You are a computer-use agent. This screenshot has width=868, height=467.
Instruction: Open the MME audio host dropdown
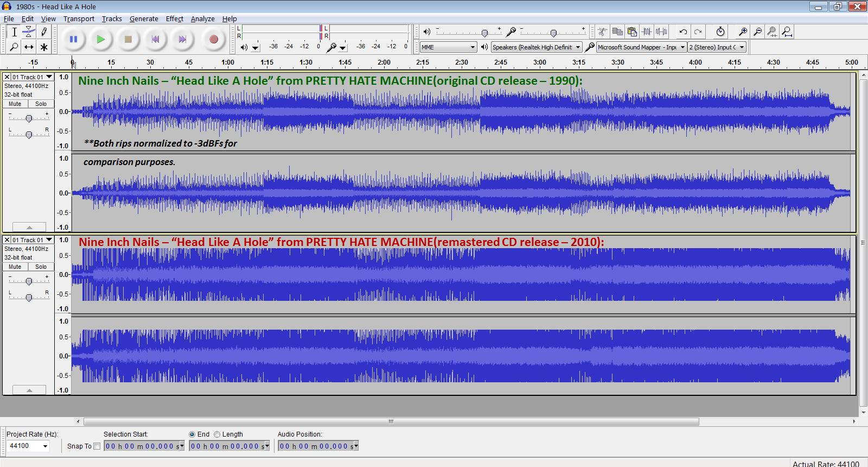tap(448, 47)
